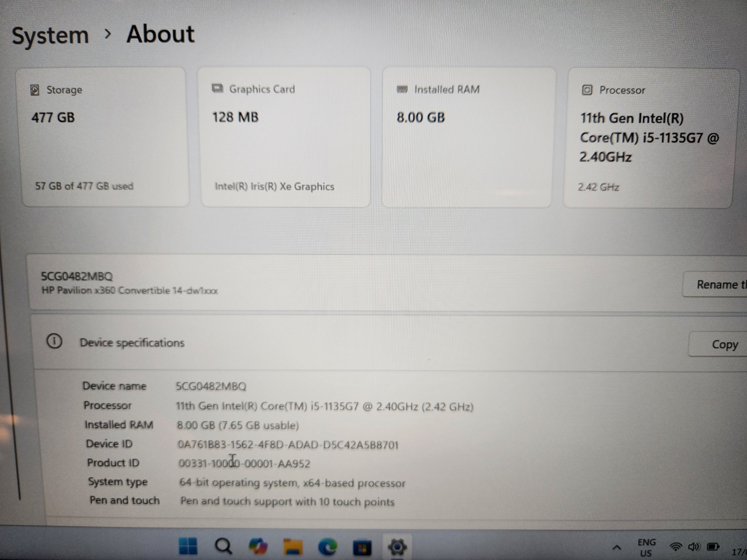Show hidden tray icons chevron
Viewport: 747px width, 560px height.
click(x=617, y=547)
